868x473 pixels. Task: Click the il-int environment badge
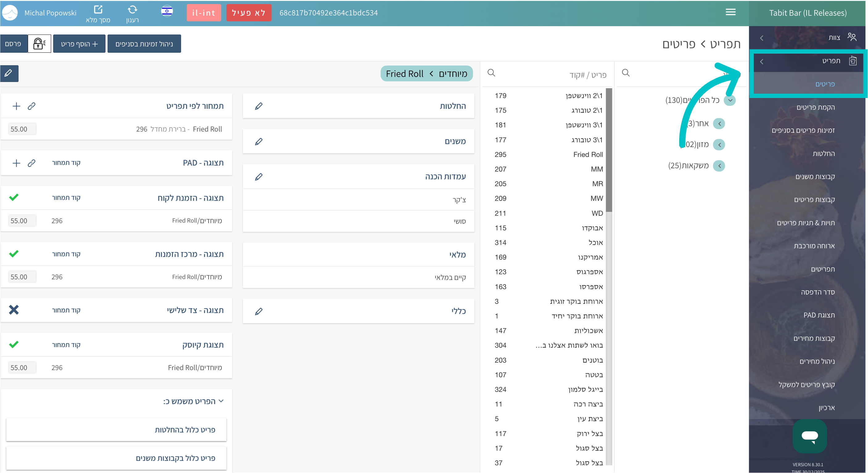pyautogui.click(x=204, y=12)
